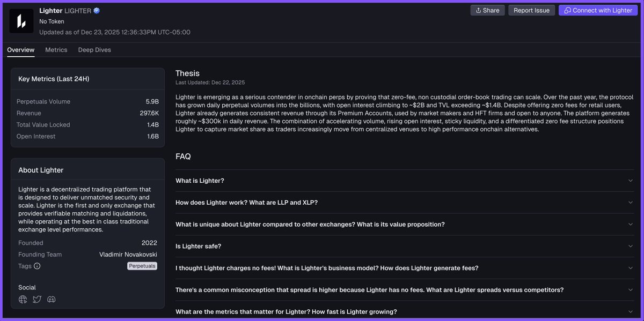Image resolution: width=644 pixels, height=321 pixels.
Task: Expand "How does Lighter work?" question
Action: click(405, 203)
